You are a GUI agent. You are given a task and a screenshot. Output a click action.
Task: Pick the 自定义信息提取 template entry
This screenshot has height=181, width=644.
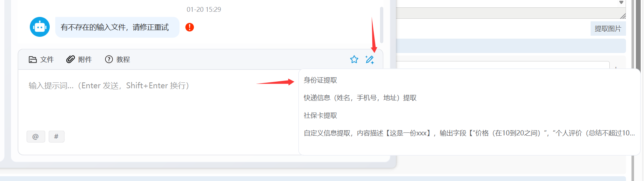click(x=469, y=133)
